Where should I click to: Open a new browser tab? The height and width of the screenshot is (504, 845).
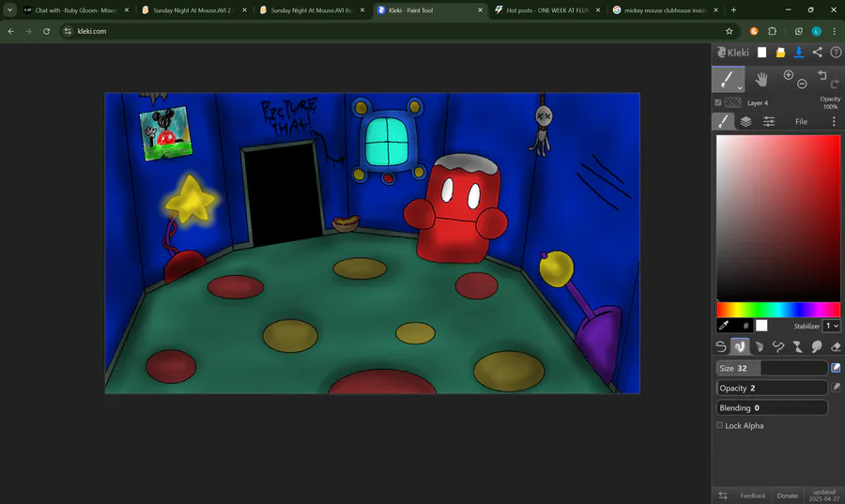(x=733, y=9)
